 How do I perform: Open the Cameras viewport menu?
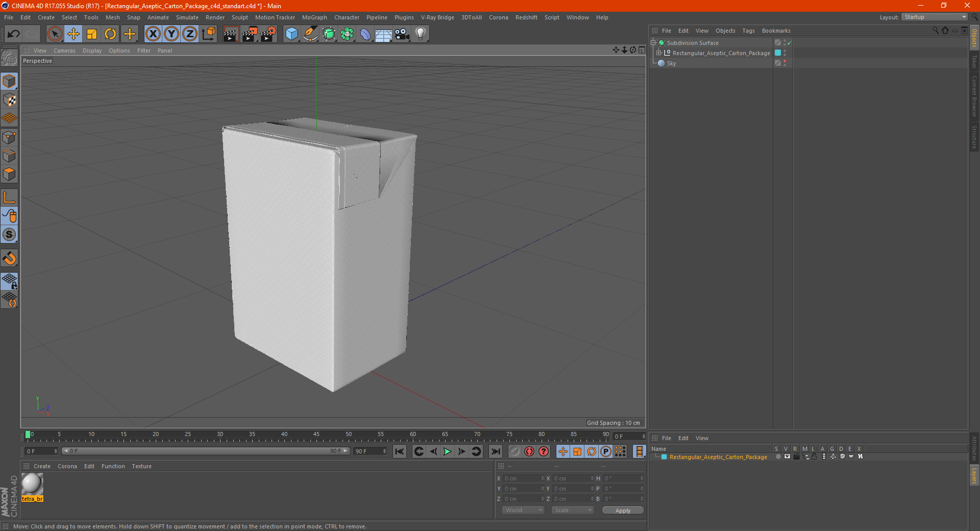[64, 51]
